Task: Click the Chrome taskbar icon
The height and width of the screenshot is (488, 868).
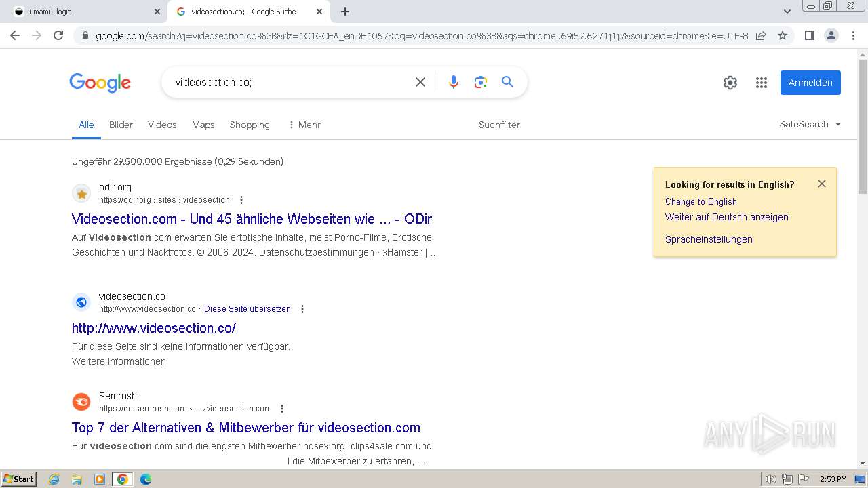Action: (123, 479)
